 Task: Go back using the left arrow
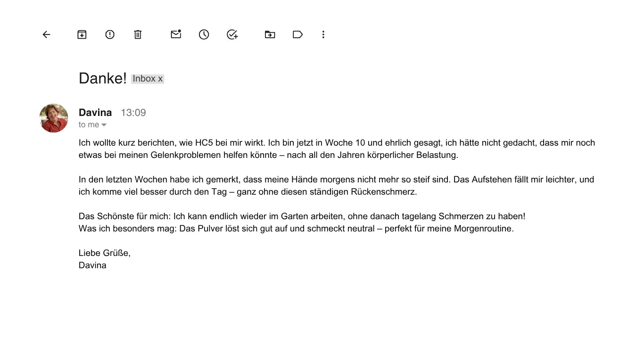46,34
